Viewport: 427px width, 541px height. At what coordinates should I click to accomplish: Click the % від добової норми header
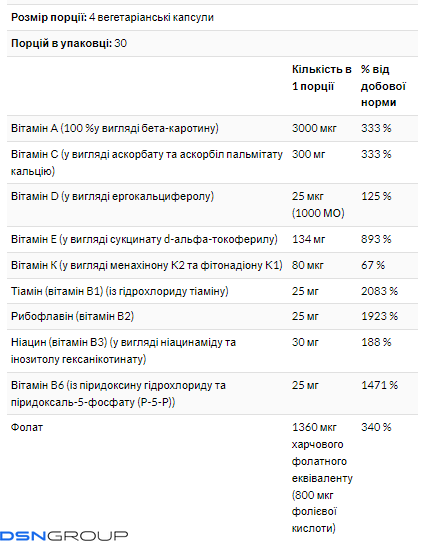[383, 86]
